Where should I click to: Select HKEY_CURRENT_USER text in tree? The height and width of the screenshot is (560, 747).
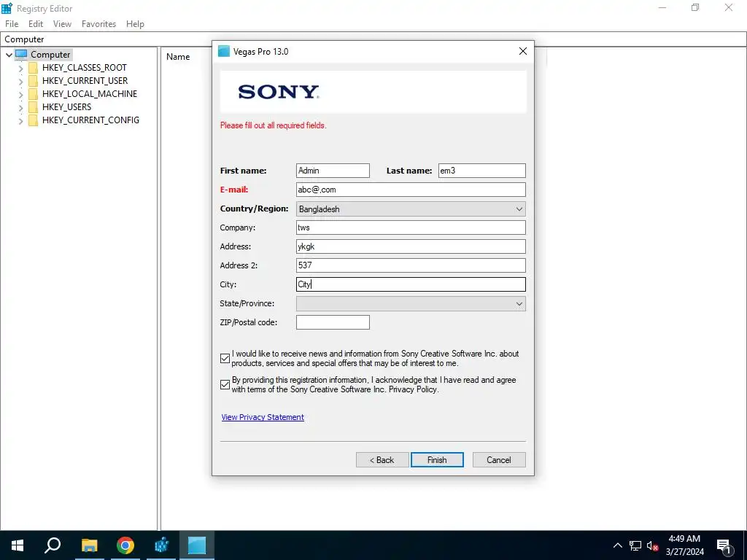coord(85,81)
